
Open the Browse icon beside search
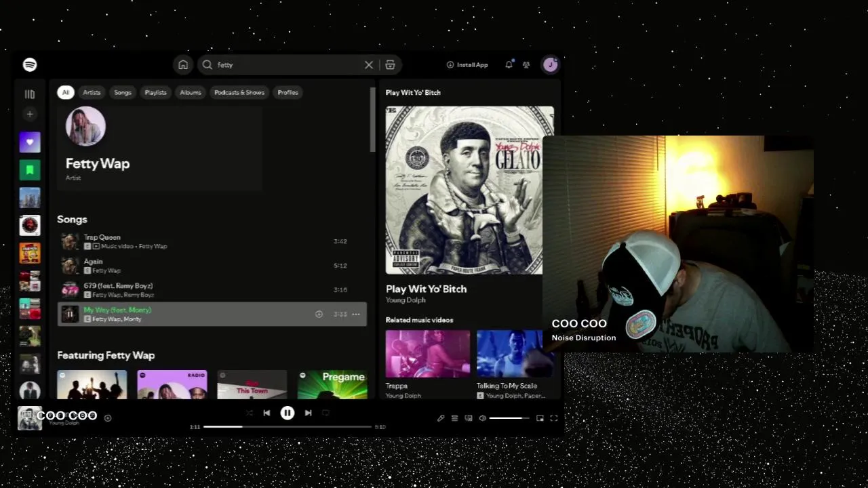click(390, 65)
